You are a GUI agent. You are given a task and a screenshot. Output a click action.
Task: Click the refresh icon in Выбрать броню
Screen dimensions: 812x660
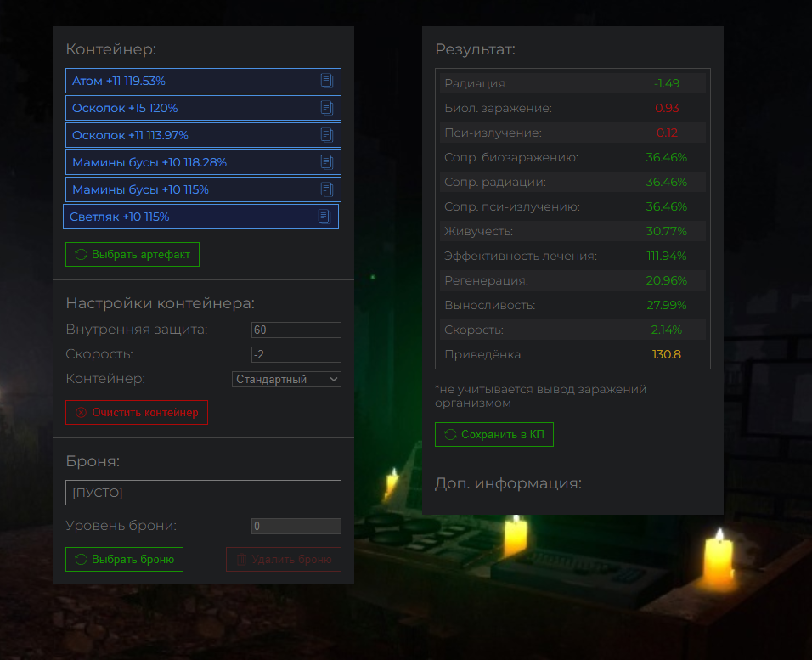click(81, 560)
